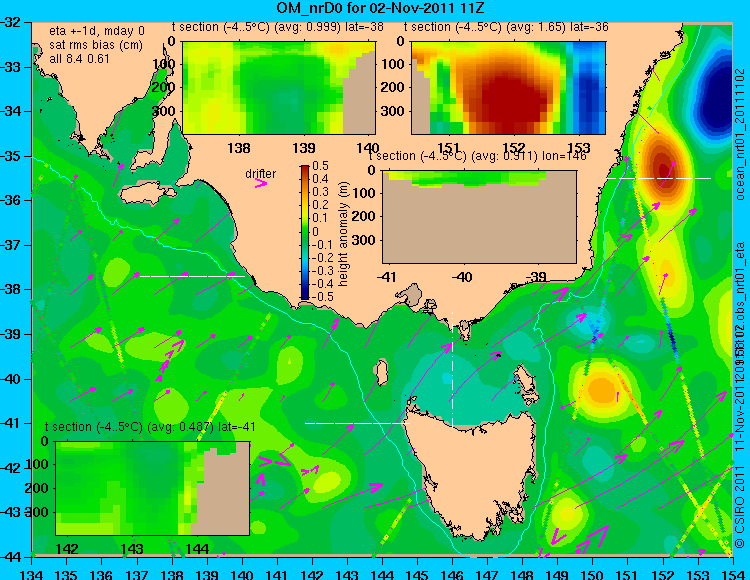Open the lat=-38 temperature section plot

pos(279,88)
